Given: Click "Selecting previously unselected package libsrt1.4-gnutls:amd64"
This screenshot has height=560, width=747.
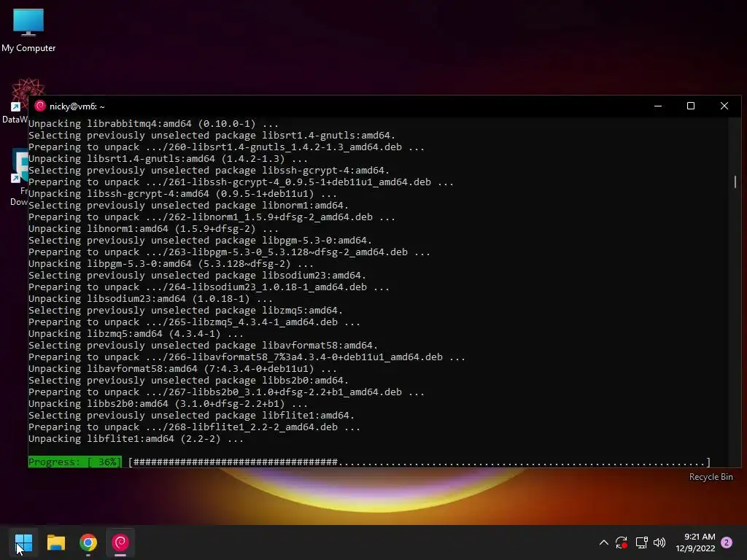Looking at the screenshot, I should click(212, 135).
